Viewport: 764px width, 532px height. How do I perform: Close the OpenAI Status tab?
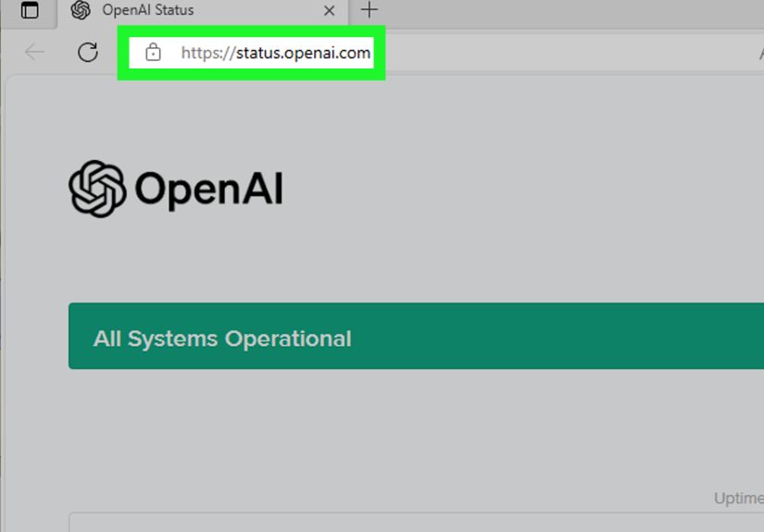tap(330, 11)
